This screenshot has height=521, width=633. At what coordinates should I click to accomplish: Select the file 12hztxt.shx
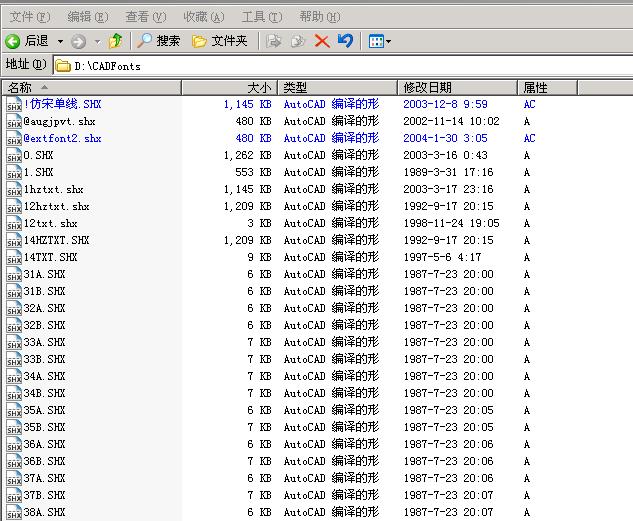[x=56, y=206]
